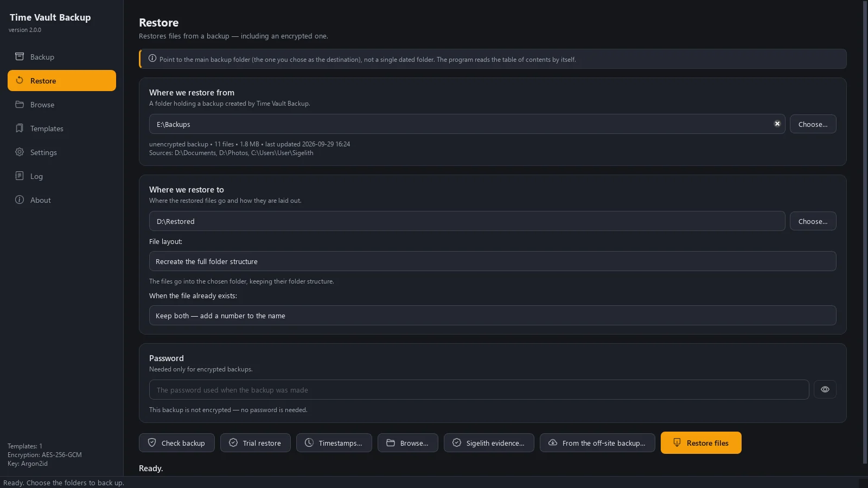Clear the E:\Backups source path
868x488 pixels.
pyautogui.click(x=777, y=124)
